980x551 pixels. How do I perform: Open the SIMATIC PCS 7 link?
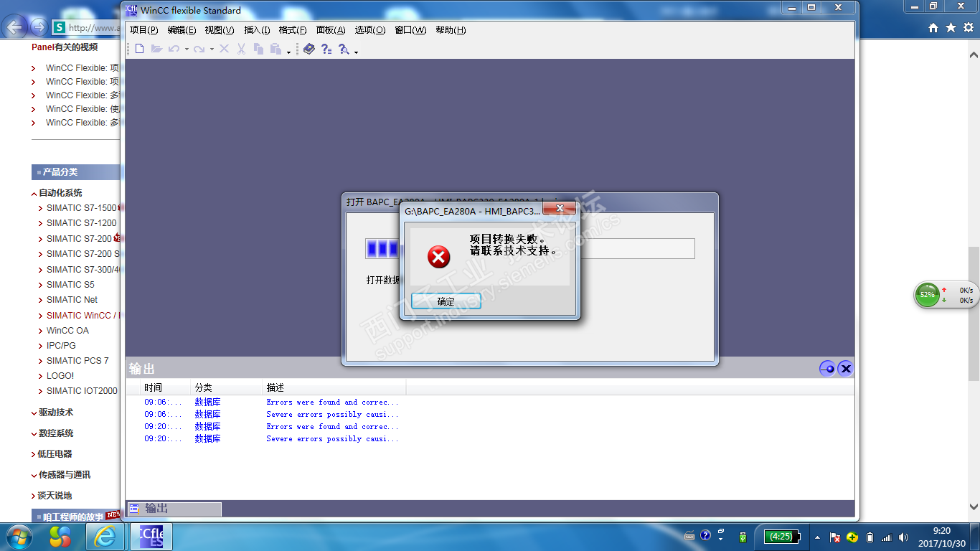coord(78,361)
